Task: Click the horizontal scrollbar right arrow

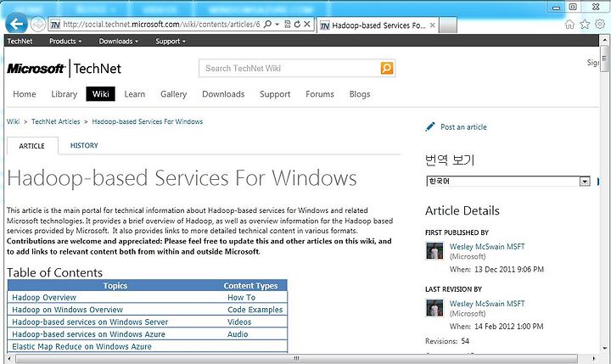Action: point(594,358)
